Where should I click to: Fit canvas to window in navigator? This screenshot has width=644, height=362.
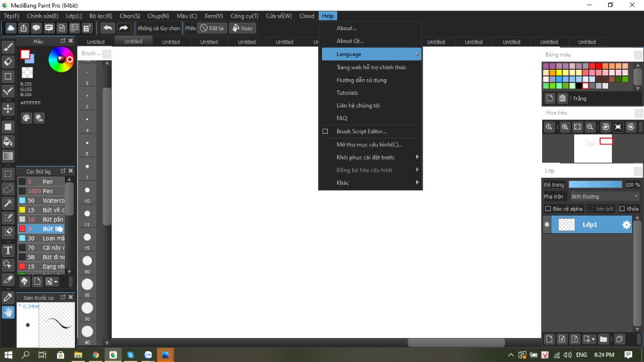point(577,127)
